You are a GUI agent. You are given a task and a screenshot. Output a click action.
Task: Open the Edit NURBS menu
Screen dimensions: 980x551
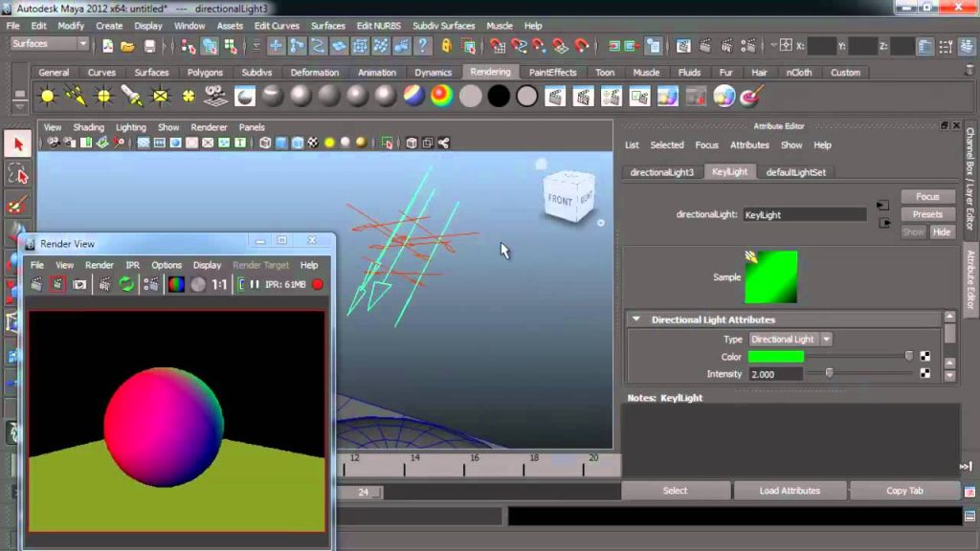[379, 26]
